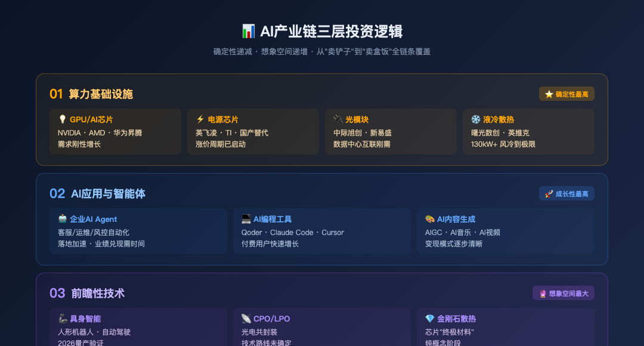Click the main title AI产业链三层投资逻辑
Image resolution: width=644 pixels, height=346 pixels.
point(332,32)
